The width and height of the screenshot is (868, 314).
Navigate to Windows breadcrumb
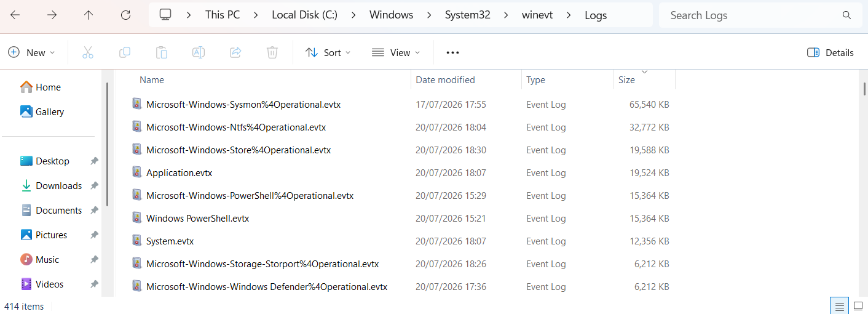point(391,15)
